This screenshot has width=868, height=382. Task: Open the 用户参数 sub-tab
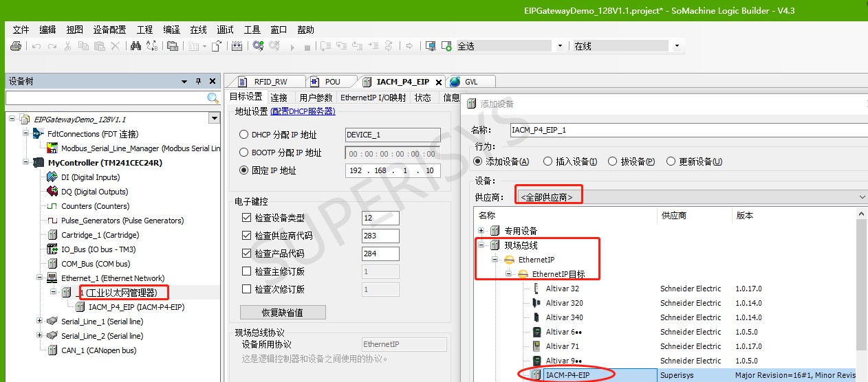pos(316,98)
